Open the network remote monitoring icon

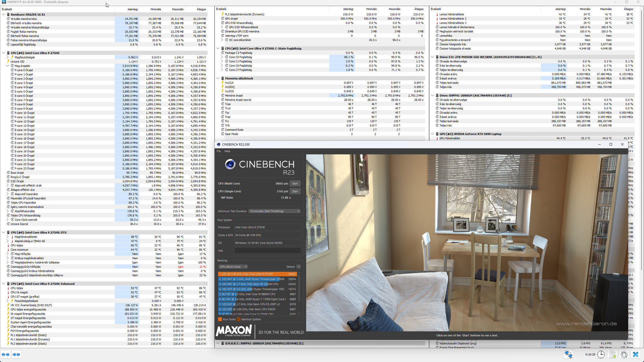coord(568,354)
